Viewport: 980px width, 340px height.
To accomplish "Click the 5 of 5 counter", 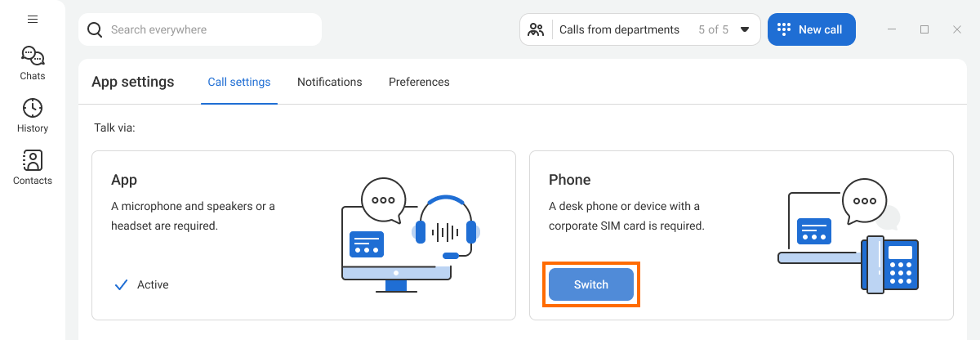I will click(x=713, y=29).
